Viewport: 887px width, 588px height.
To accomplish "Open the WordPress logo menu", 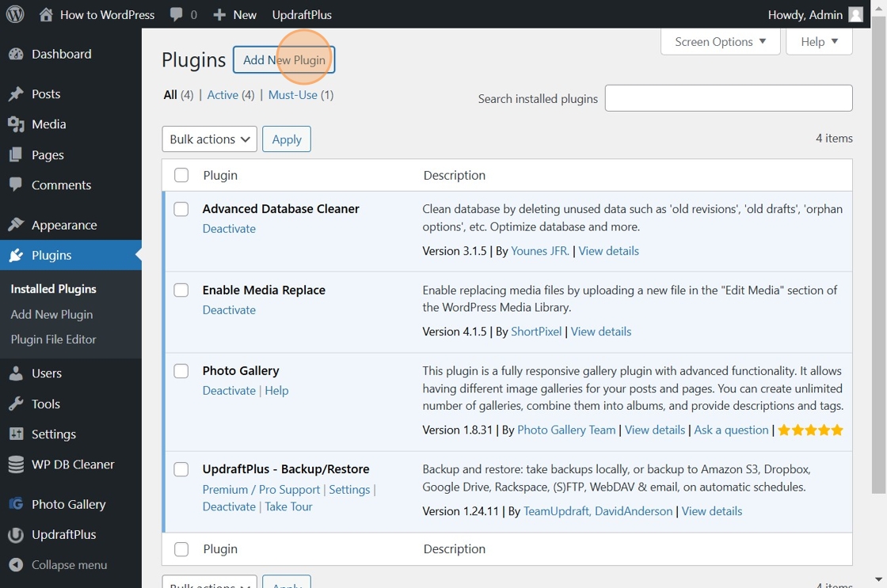I will (15, 14).
